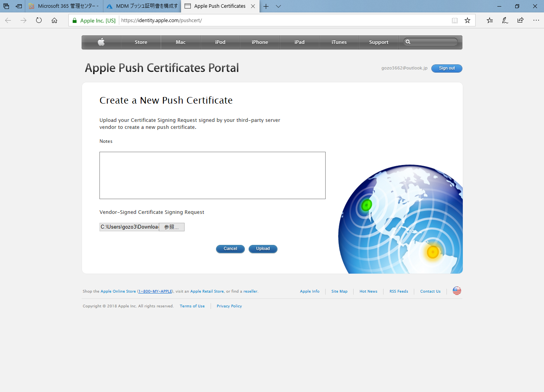Screen dimensions: 544x392
Task: Go forward in browser history
Action: point(24,21)
